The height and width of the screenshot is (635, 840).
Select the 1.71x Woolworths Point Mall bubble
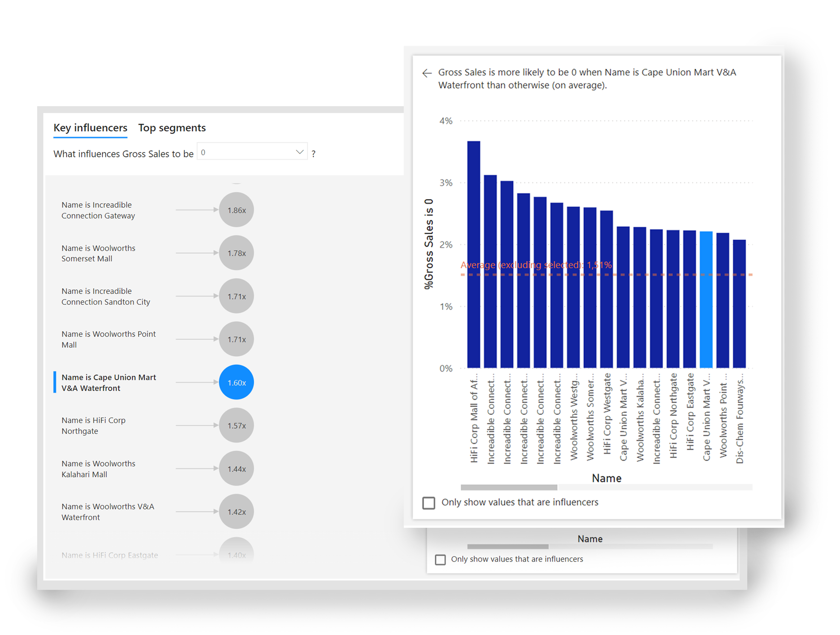pyautogui.click(x=237, y=339)
